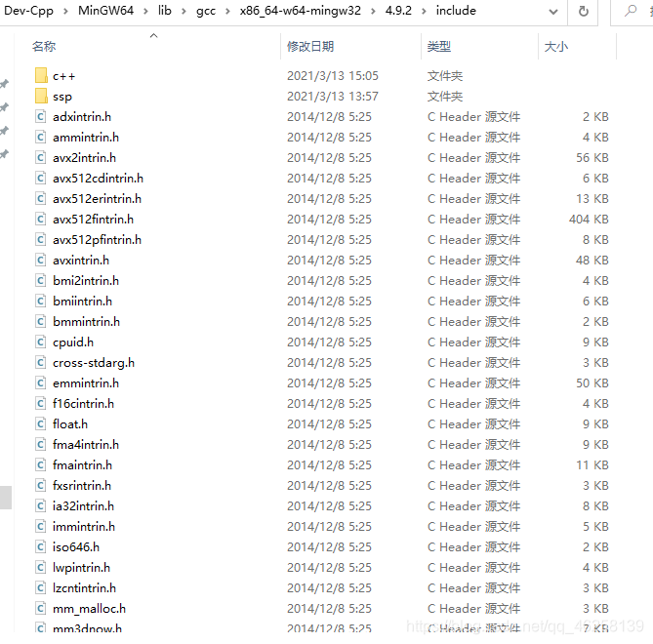
Task: Click the 56 KB size of avx2intrin.h
Action: [x=592, y=158]
